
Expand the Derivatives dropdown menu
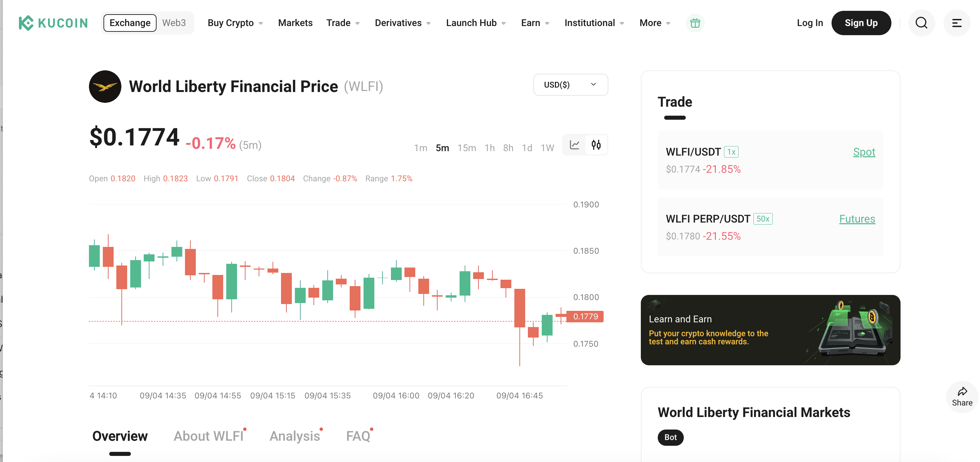pyautogui.click(x=402, y=23)
